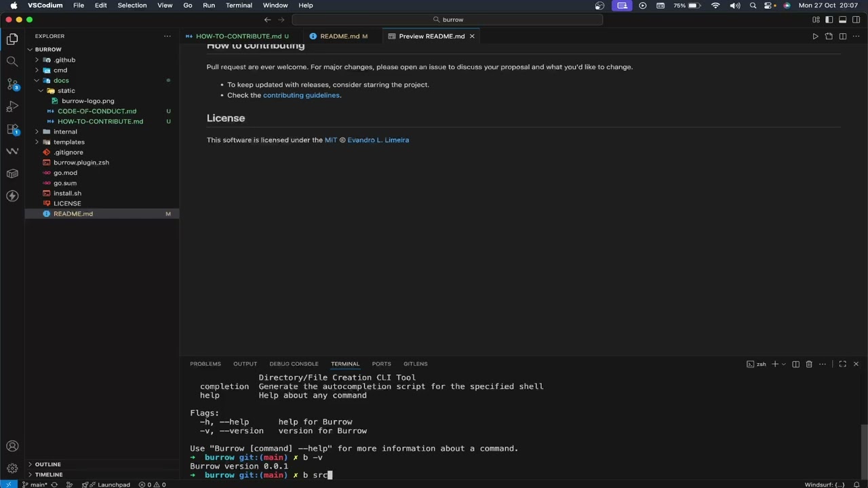868x488 pixels.
Task: Switch to the OUTPUT panel tab
Action: (x=245, y=364)
